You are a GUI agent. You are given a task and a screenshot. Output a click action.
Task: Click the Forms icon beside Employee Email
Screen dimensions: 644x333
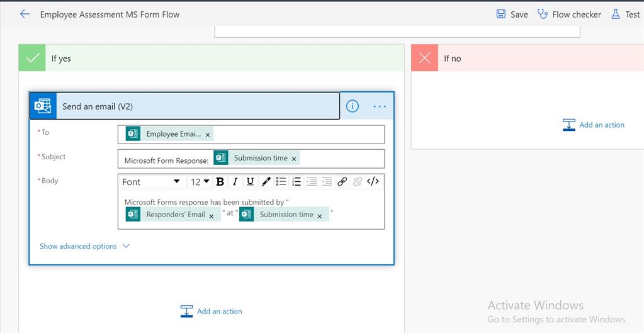coord(133,134)
